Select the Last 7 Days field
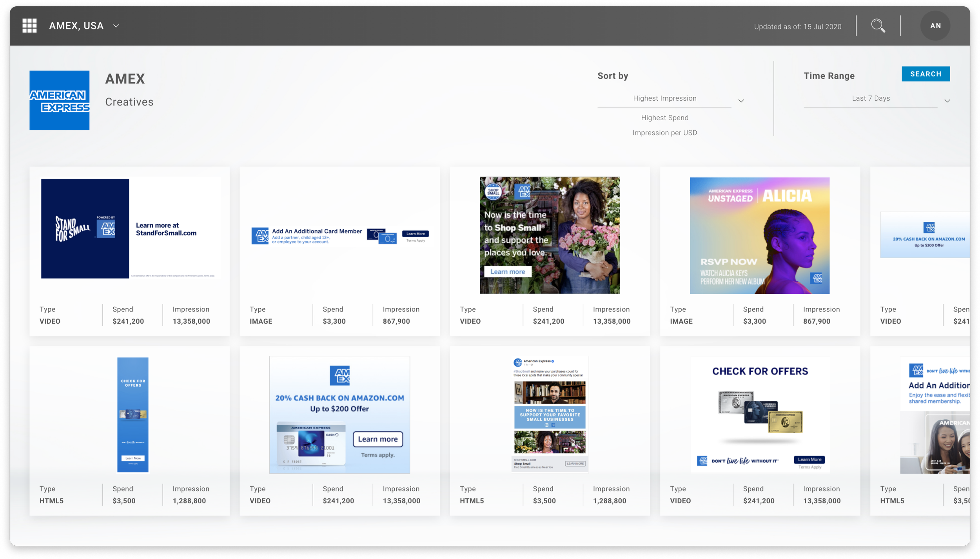 coord(871,98)
